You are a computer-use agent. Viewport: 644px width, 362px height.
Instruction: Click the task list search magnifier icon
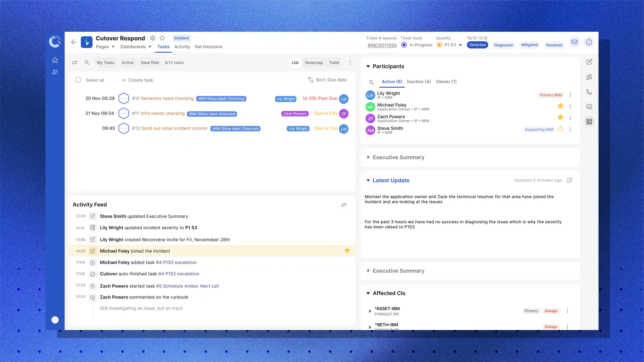87,63
